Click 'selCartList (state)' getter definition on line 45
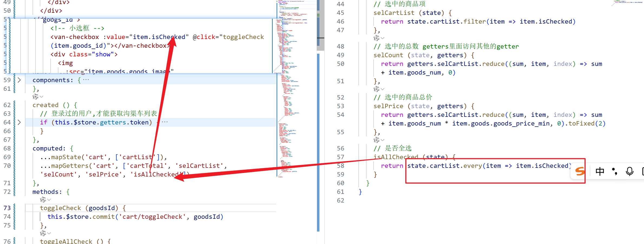 pos(409,13)
